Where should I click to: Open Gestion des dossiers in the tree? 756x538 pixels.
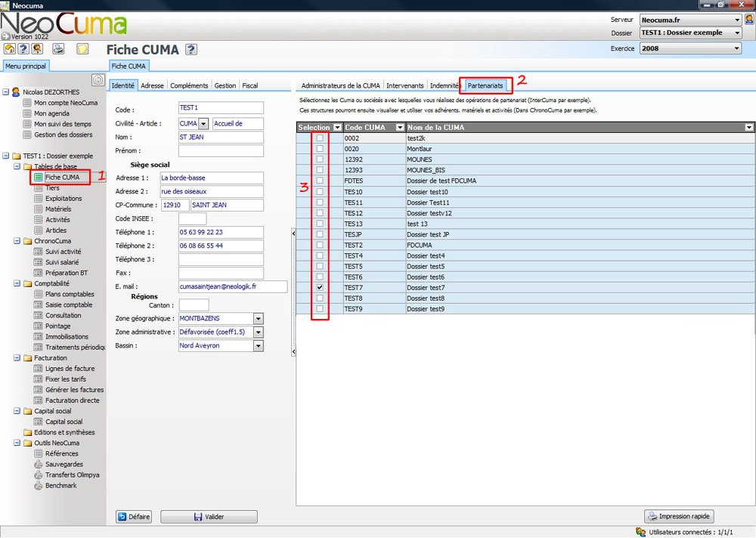pos(64,134)
